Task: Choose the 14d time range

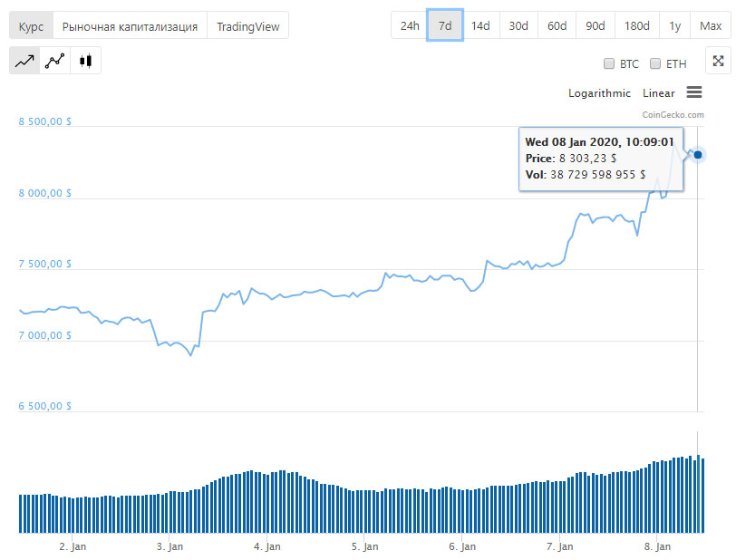Action: (x=480, y=25)
